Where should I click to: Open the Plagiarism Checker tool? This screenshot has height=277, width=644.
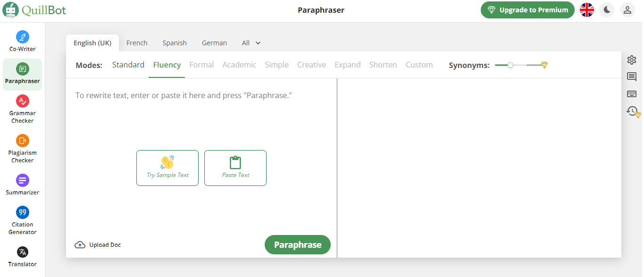(23, 149)
